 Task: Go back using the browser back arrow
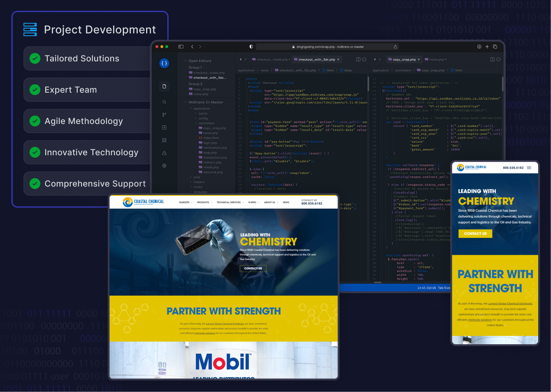click(192, 47)
